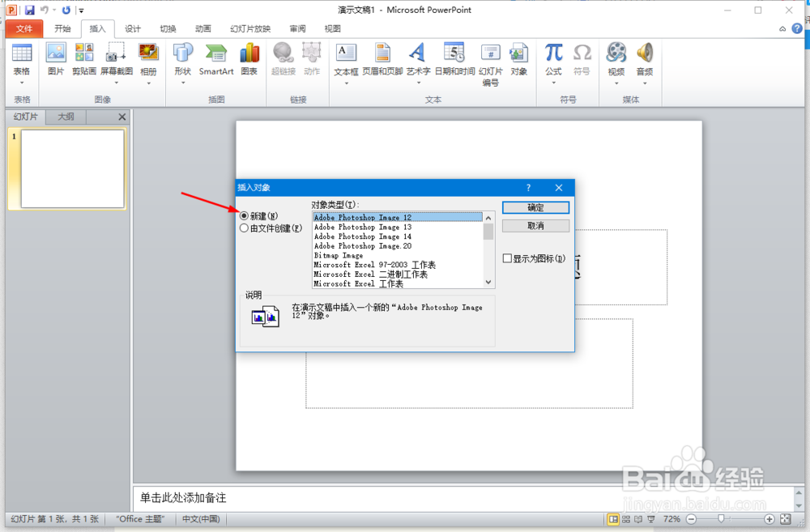Switch to the 开始 ribbon tab

click(62, 28)
